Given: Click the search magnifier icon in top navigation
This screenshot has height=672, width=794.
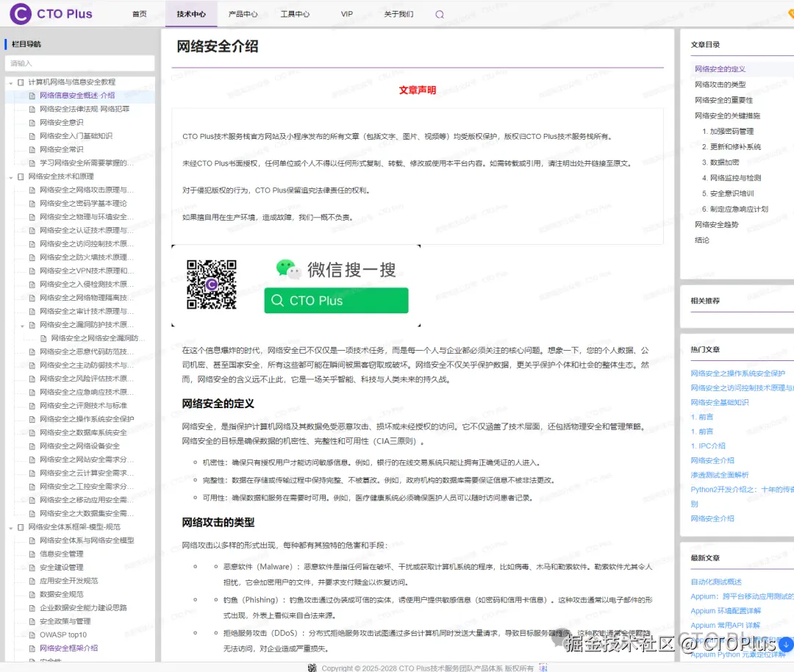Looking at the screenshot, I should (x=439, y=13).
